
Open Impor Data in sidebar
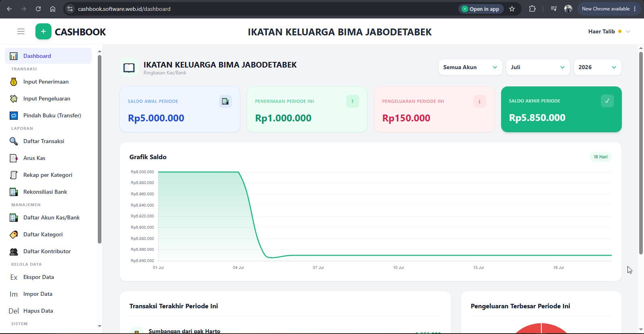tap(48, 294)
